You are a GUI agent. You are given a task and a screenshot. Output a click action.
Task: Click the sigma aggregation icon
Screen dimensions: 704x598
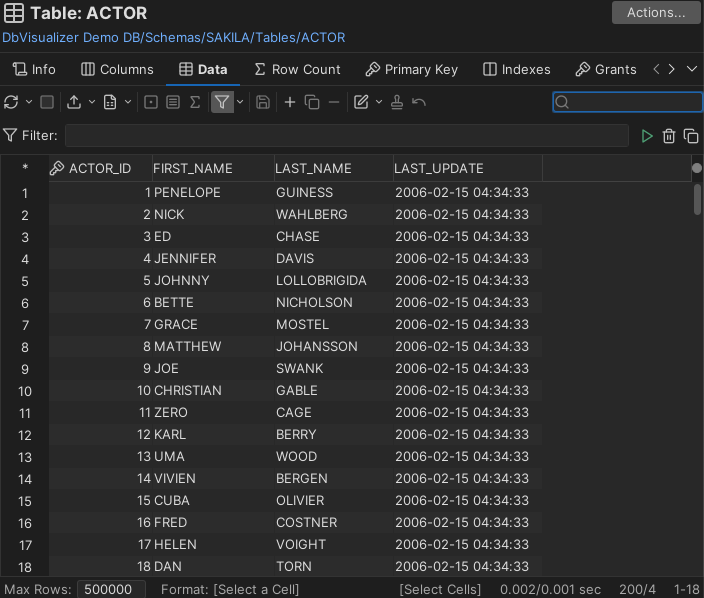click(195, 102)
